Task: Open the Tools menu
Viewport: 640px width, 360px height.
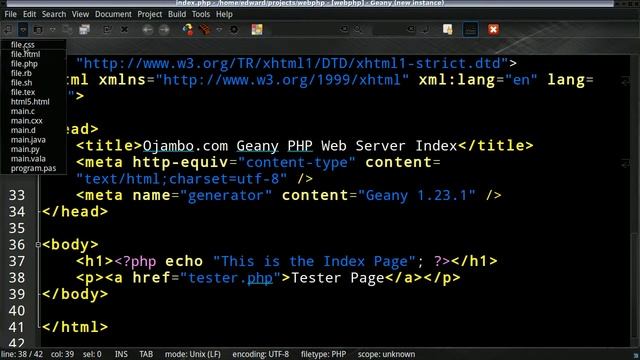Action: coord(201,14)
